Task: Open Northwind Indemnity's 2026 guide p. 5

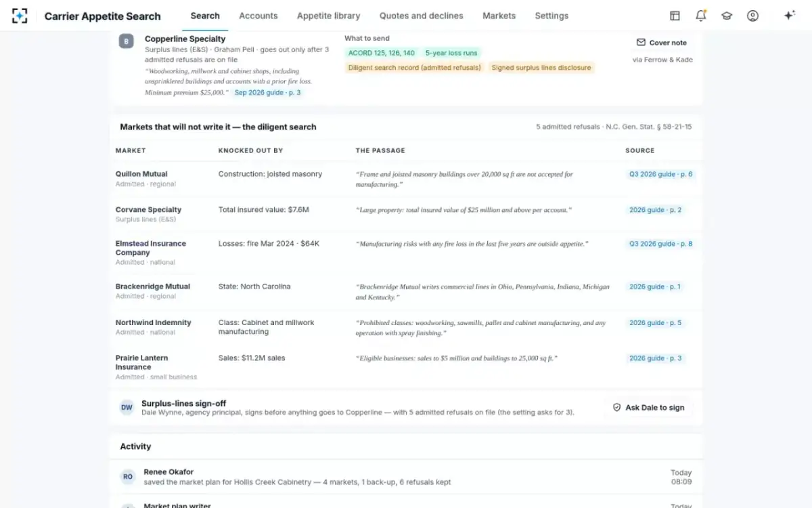Action: (656, 323)
